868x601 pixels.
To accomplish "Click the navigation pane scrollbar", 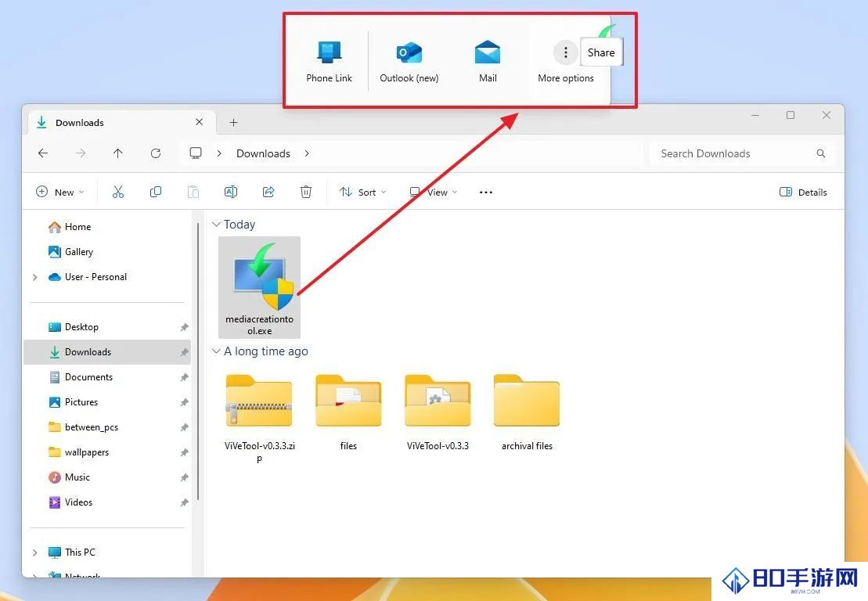I will coord(197,360).
